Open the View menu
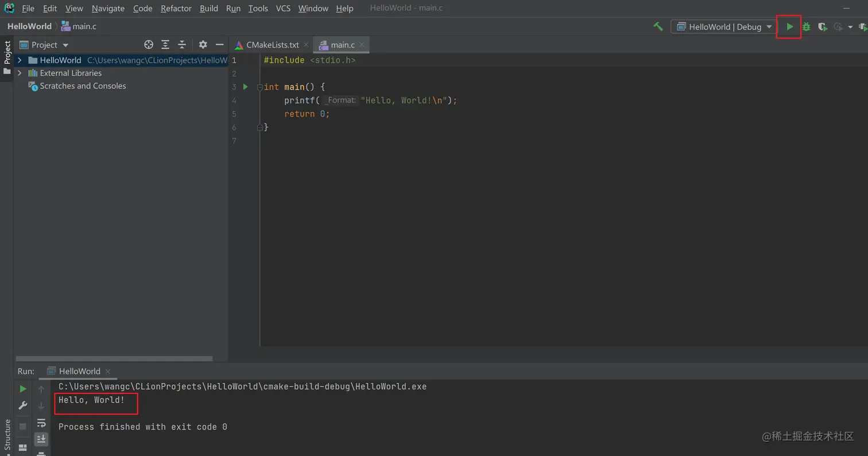This screenshot has height=456, width=868. 74,8
